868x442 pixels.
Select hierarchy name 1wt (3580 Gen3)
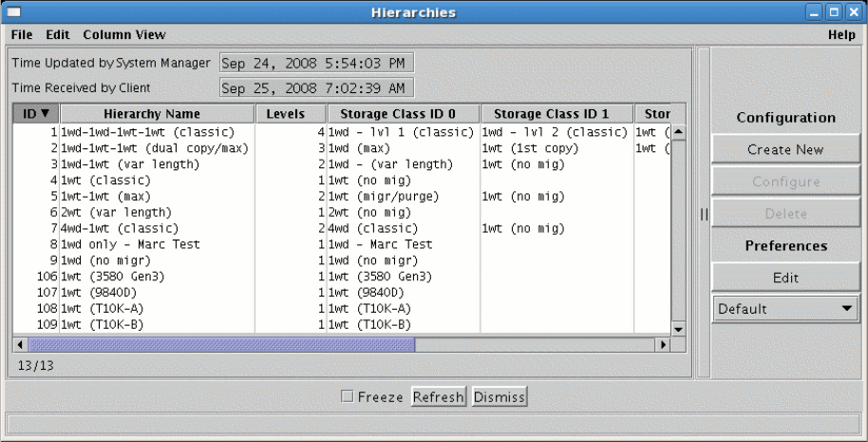click(x=113, y=277)
